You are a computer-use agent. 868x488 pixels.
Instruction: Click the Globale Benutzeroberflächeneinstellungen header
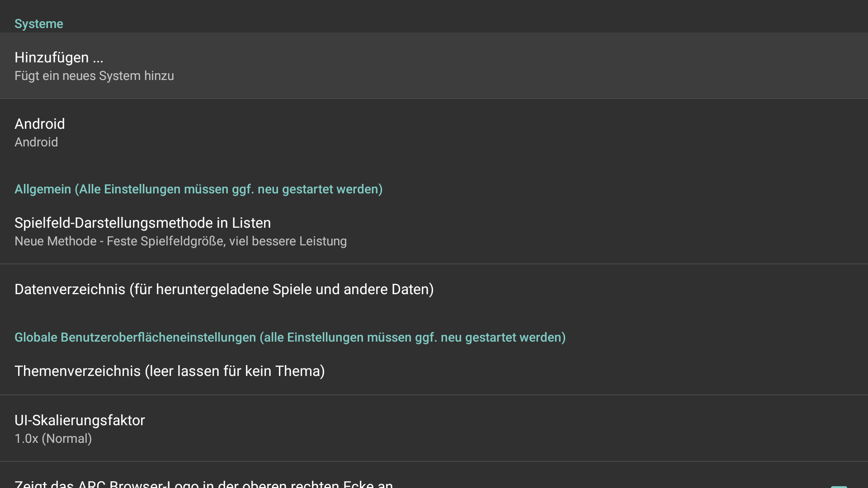click(290, 338)
